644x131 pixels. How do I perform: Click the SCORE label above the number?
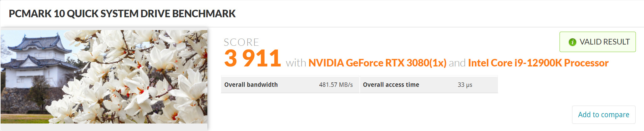[x=241, y=42]
